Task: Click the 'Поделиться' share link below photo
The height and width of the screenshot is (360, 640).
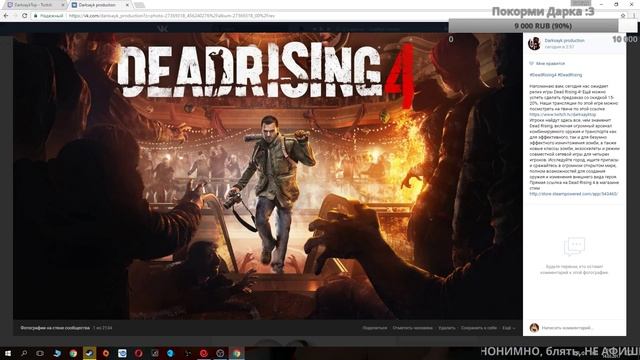Action: coord(374,328)
